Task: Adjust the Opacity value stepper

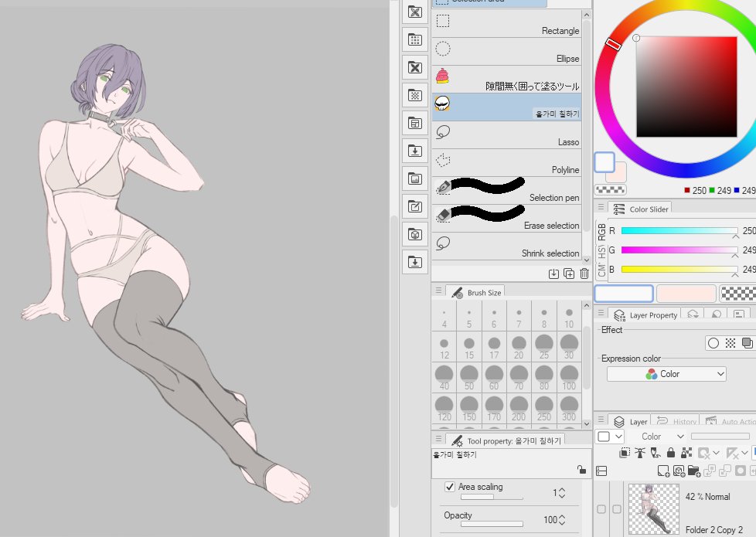Action: coord(562,520)
